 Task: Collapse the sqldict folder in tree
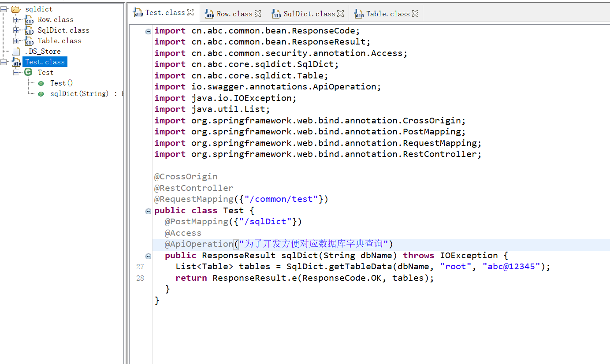[x=4, y=9]
